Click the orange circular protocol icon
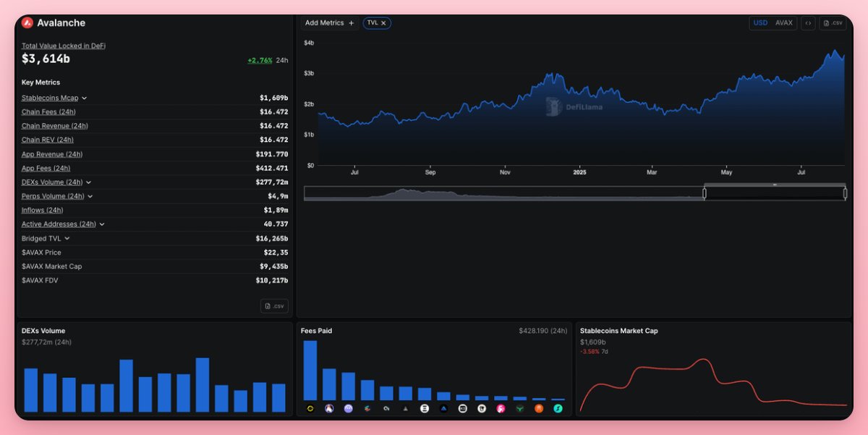The width and height of the screenshot is (868, 435). tap(539, 409)
